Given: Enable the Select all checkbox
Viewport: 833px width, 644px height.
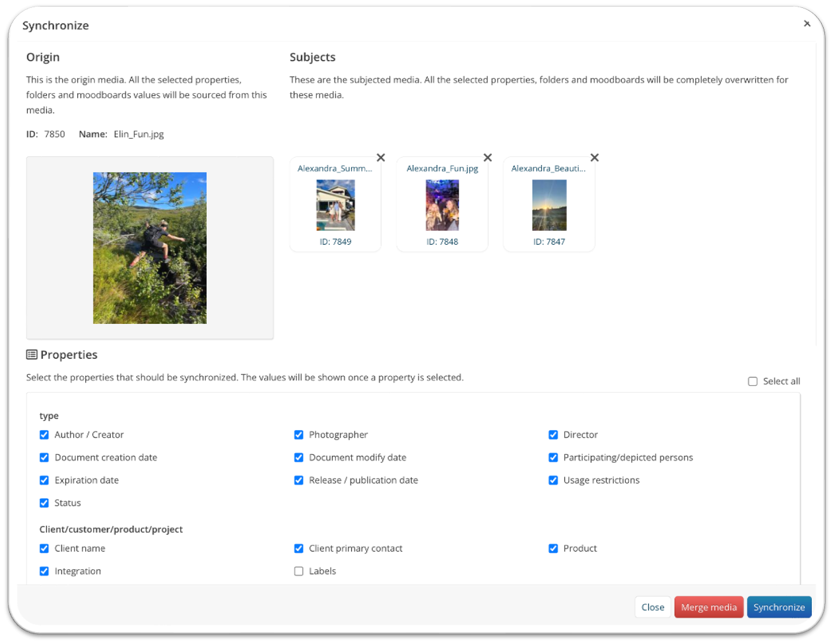Looking at the screenshot, I should [752, 381].
